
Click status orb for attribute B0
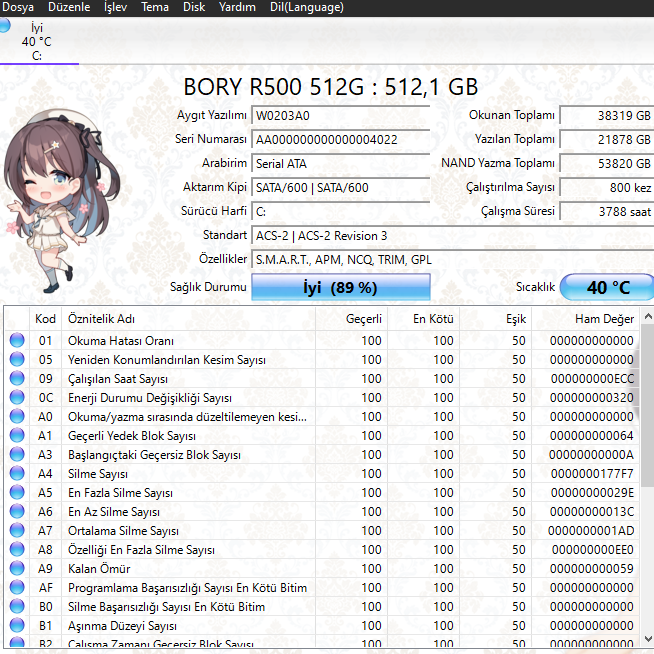pyautogui.click(x=17, y=606)
